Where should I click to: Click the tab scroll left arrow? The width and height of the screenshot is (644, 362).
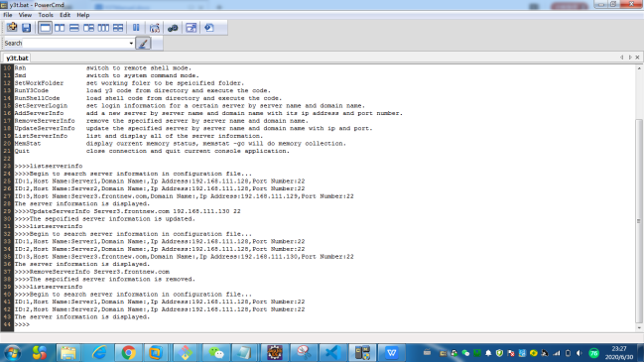(622, 58)
